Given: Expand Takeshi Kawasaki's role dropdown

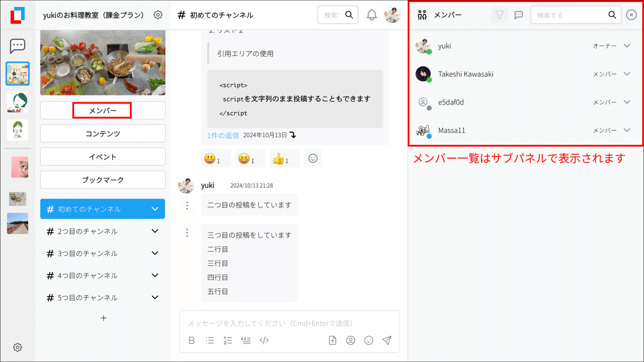Looking at the screenshot, I should [627, 74].
